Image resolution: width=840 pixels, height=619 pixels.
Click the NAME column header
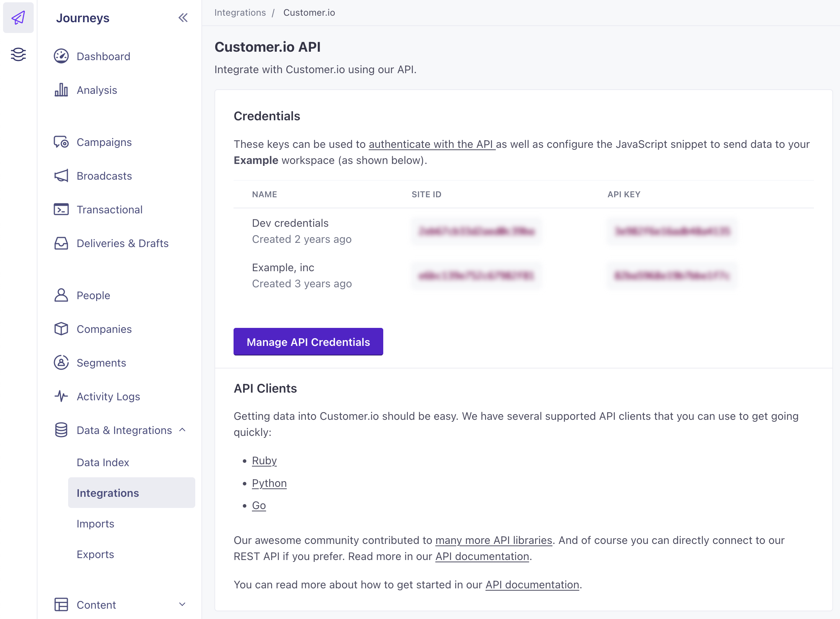click(x=265, y=194)
